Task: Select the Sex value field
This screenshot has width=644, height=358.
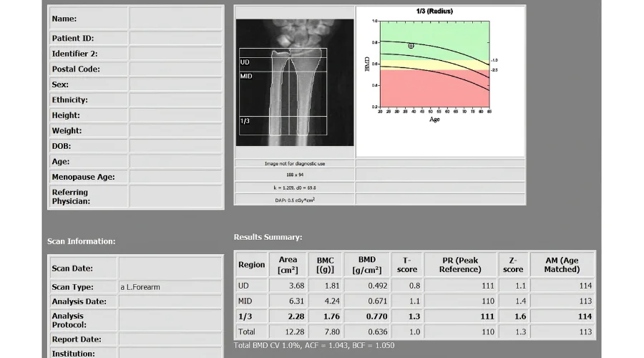Action: coord(176,84)
